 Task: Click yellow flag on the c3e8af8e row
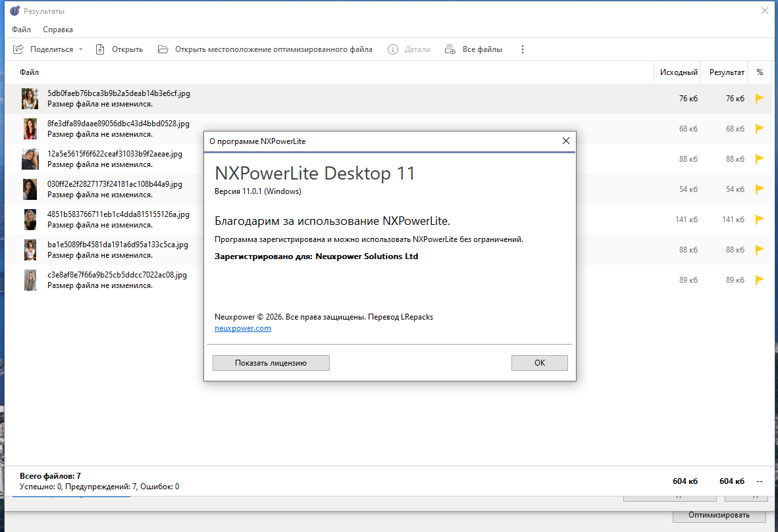[x=759, y=280]
